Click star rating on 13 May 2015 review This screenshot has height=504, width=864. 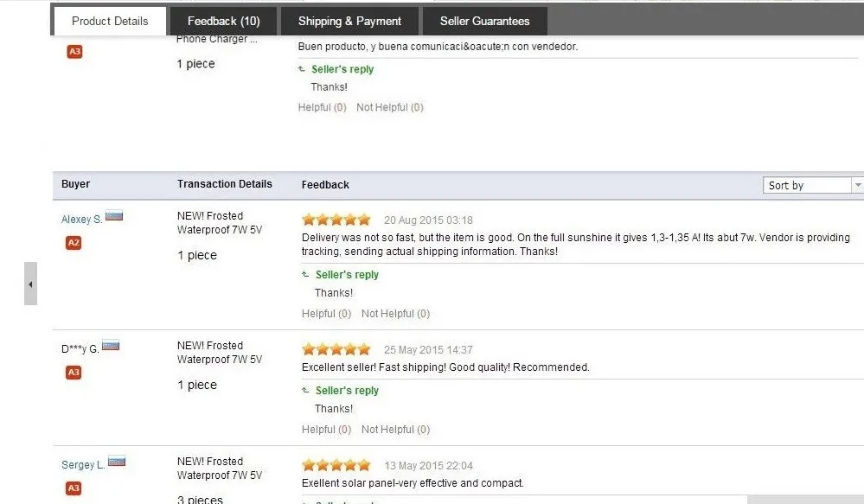pos(336,465)
